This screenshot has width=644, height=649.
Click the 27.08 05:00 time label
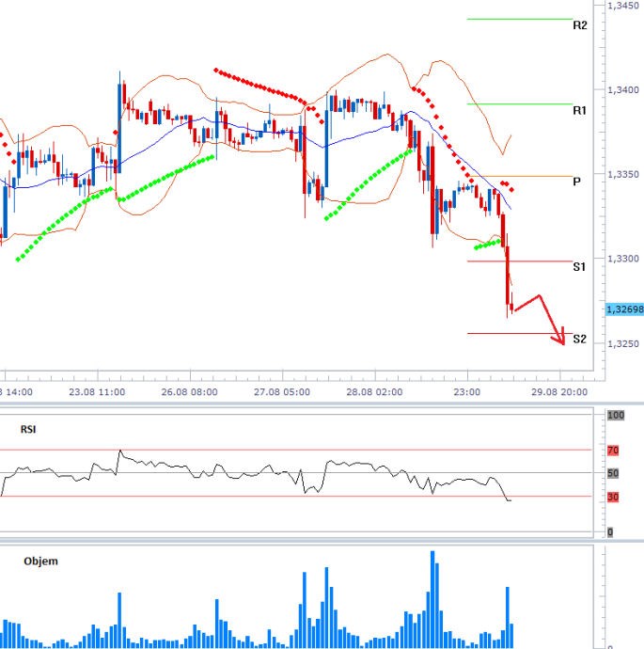pyautogui.click(x=282, y=392)
